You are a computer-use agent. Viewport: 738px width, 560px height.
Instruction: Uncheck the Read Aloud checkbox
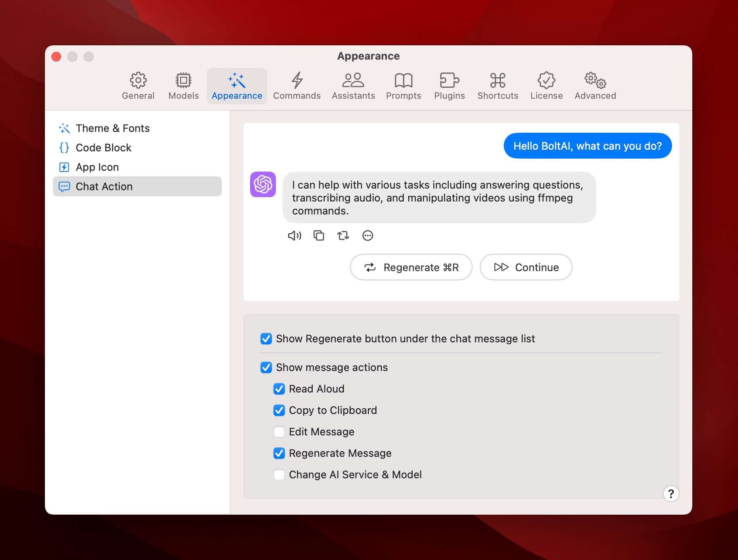coord(279,389)
